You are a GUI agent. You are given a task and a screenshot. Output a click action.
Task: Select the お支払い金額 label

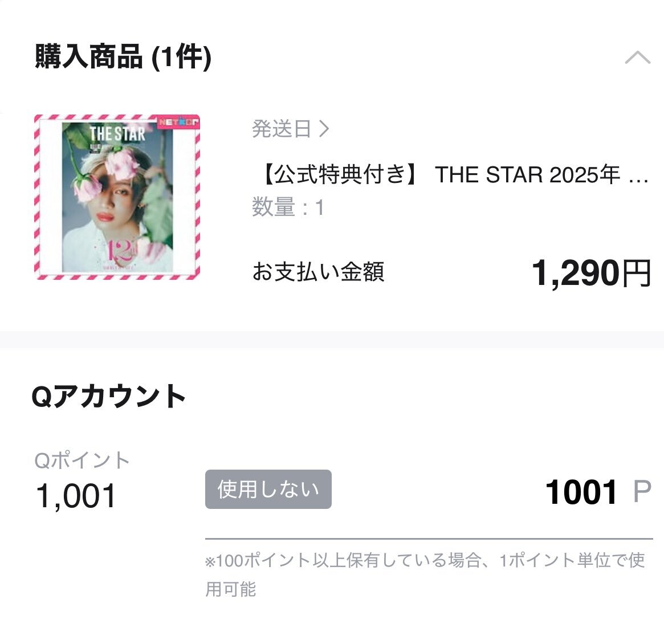point(318,271)
